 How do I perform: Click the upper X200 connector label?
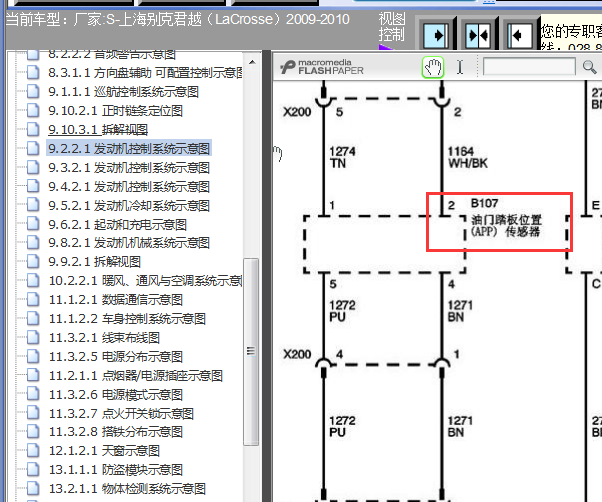297,112
